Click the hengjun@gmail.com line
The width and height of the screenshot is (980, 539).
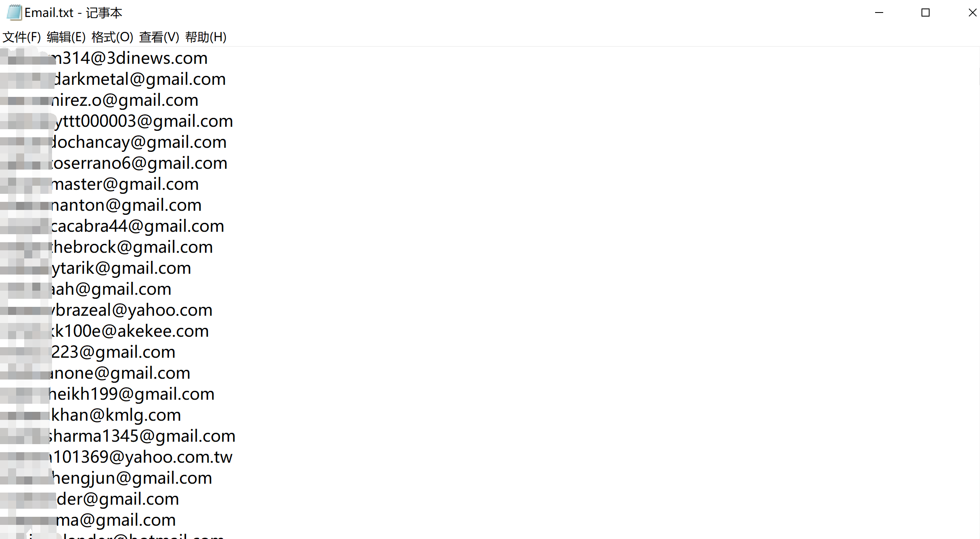[x=132, y=478]
